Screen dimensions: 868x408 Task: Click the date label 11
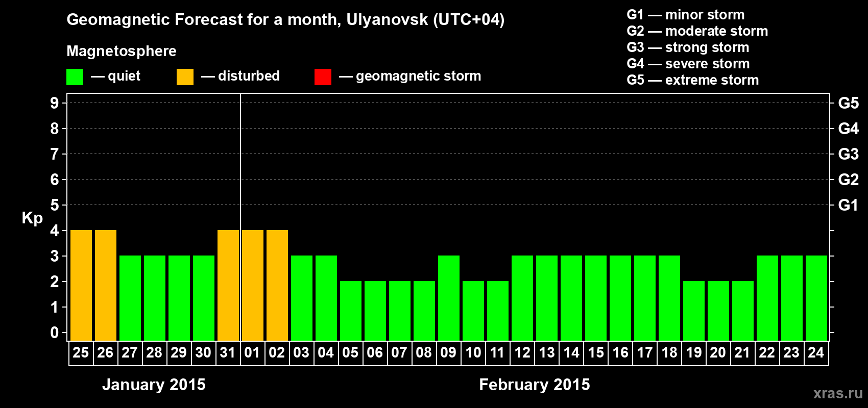tap(497, 353)
